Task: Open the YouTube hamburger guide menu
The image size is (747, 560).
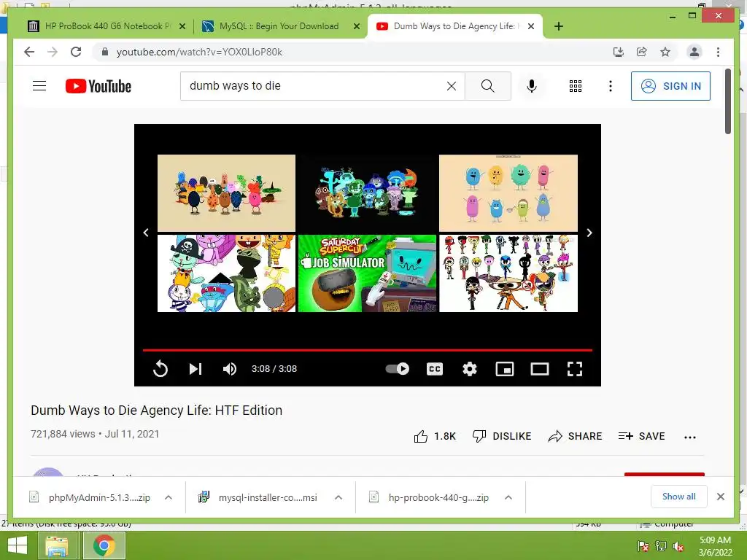Action: (x=39, y=86)
